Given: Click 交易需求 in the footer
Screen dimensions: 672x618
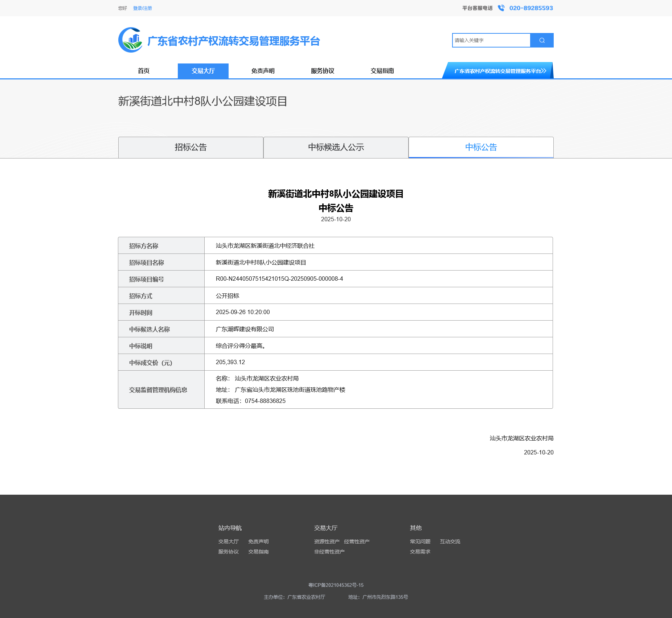Looking at the screenshot, I should (x=420, y=552).
